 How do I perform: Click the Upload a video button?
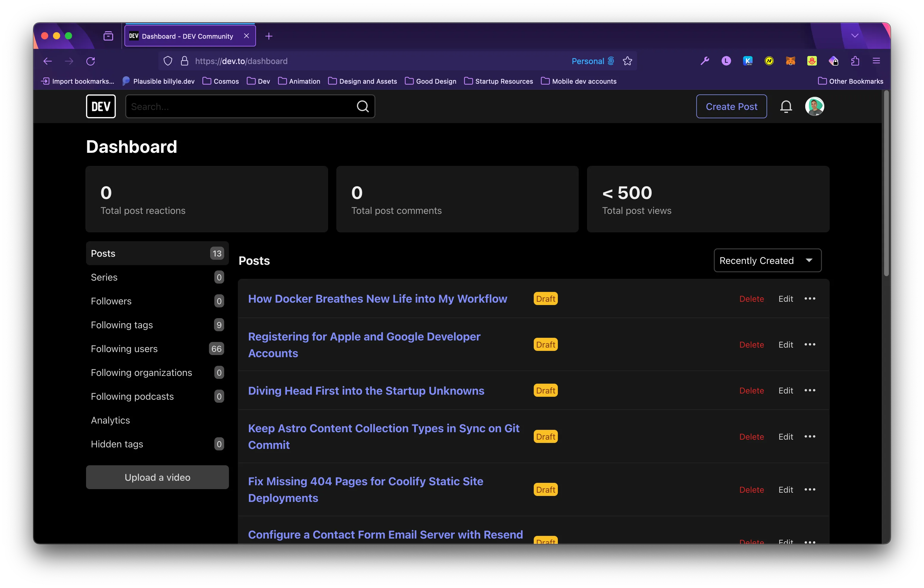click(x=157, y=477)
